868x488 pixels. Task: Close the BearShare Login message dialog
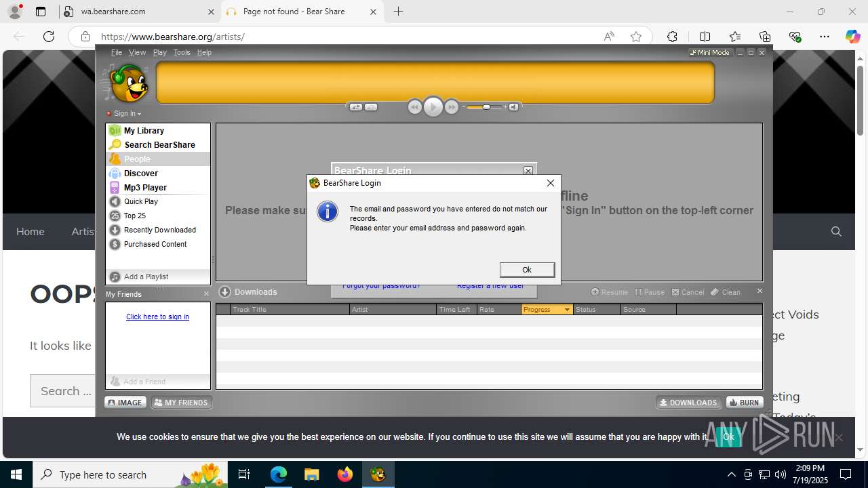(551, 183)
